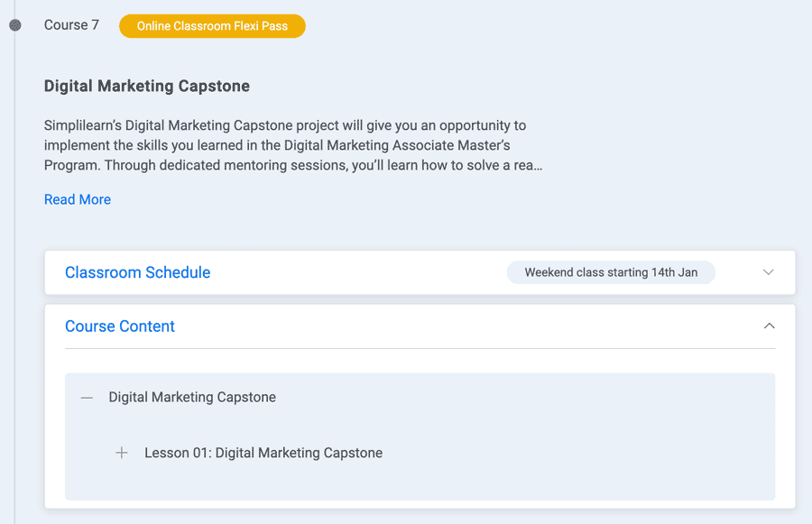Click the Online Classroom Flexi Pass badge
The image size is (812, 524).
click(212, 26)
